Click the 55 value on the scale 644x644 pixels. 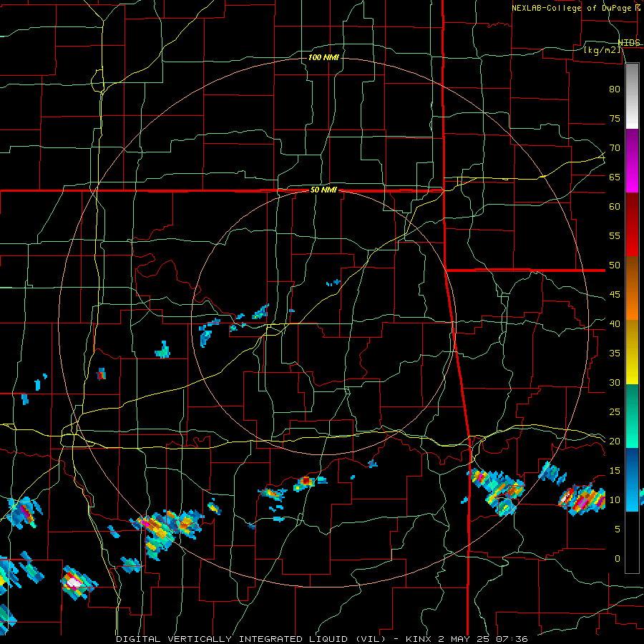pos(615,235)
